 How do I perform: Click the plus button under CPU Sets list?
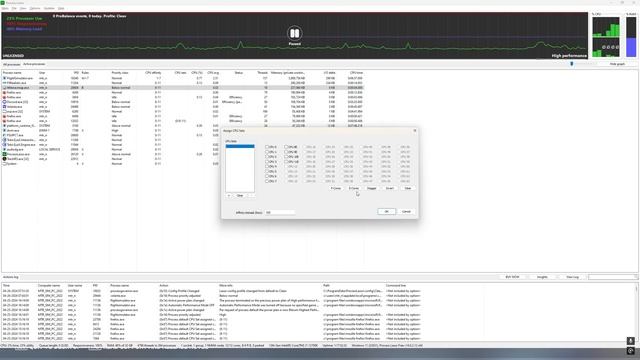(229, 196)
